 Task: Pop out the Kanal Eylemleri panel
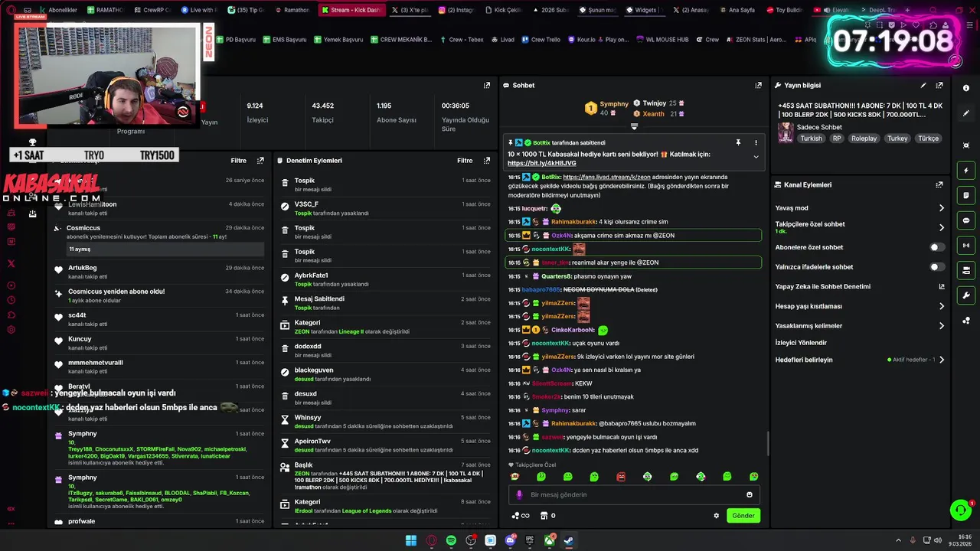tap(939, 184)
